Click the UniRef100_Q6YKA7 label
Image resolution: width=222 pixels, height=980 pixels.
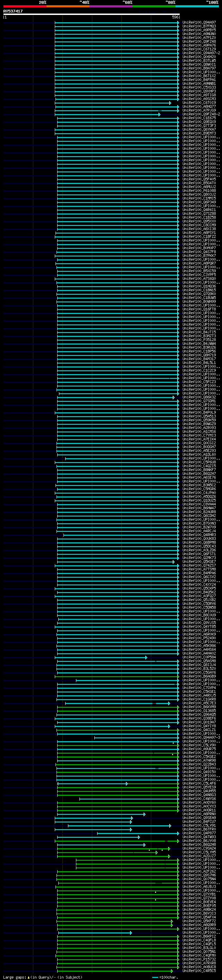point(199,129)
